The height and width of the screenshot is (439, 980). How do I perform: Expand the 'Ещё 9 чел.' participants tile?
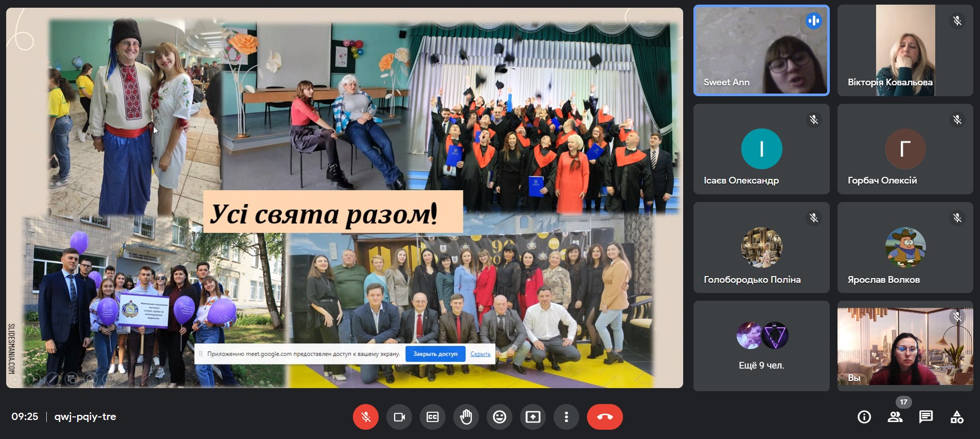pos(761,346)
